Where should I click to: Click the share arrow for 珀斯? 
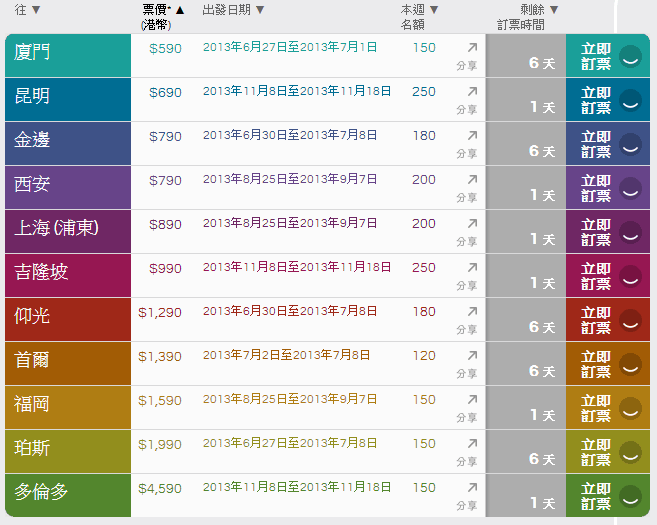[472, 443]
